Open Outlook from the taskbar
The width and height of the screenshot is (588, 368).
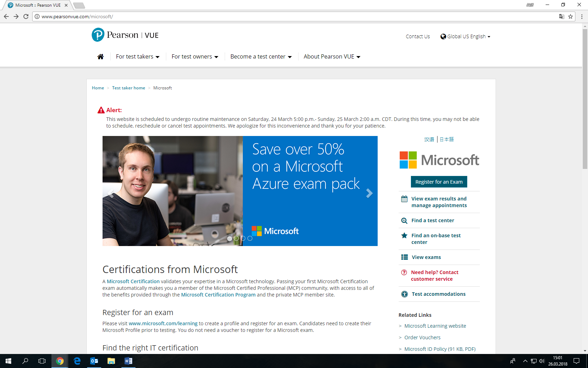coord(94,361)
